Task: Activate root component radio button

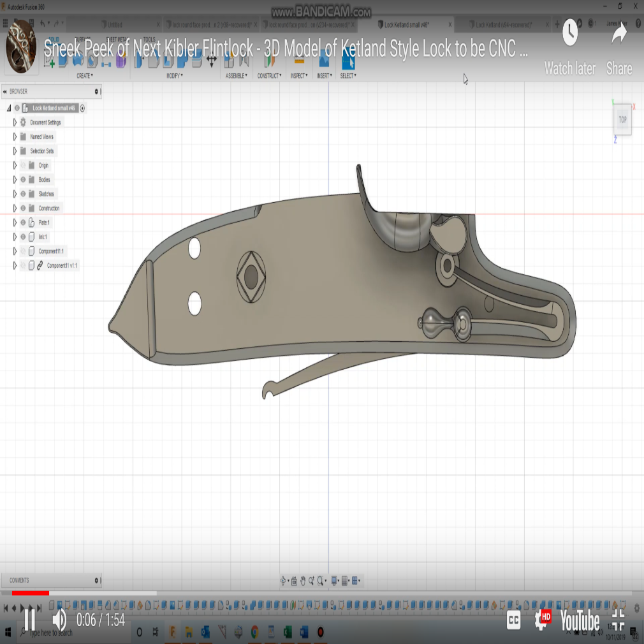Action: [82, 108]
